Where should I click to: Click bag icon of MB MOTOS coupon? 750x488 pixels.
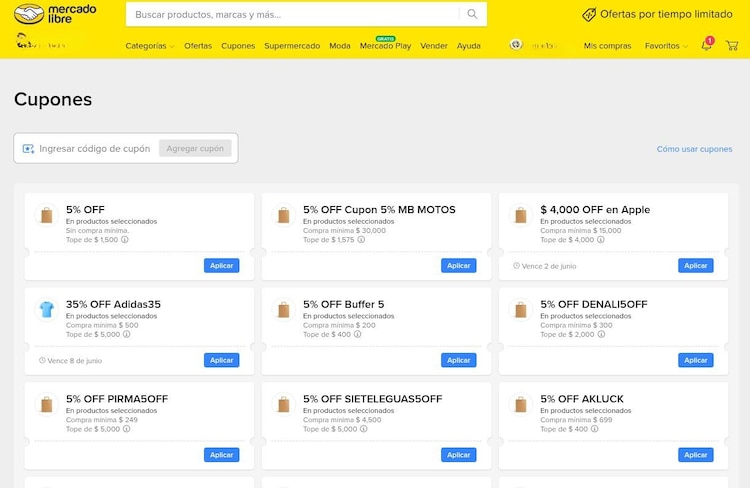point(284,215)
